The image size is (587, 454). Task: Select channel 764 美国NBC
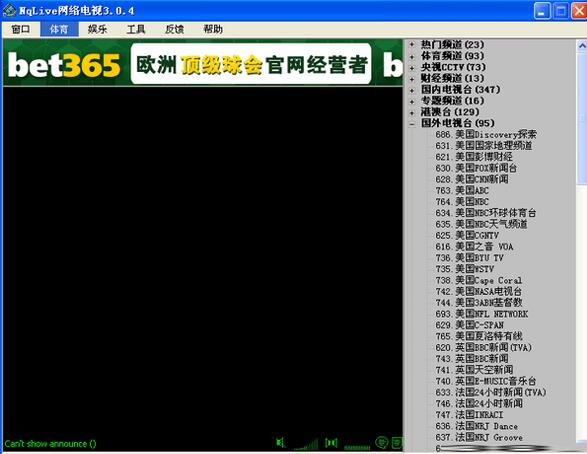click(x=462, y=202)
